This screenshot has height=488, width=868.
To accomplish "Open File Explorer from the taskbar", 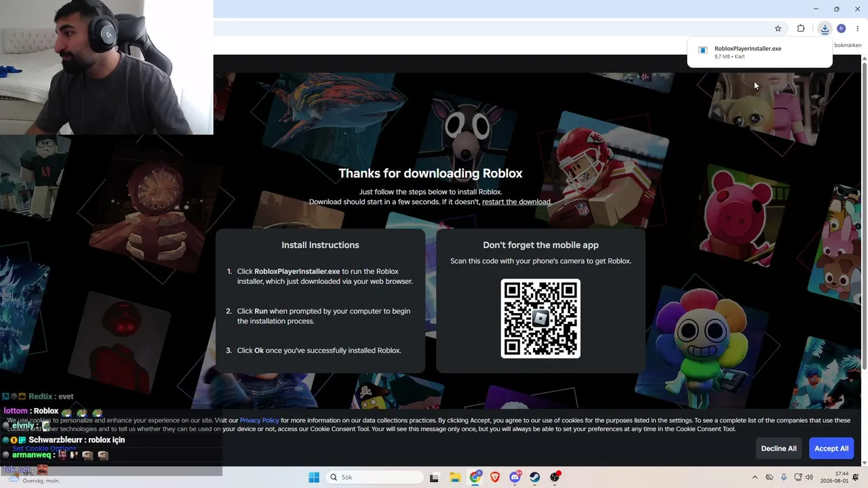I will [x=455, y=477].
